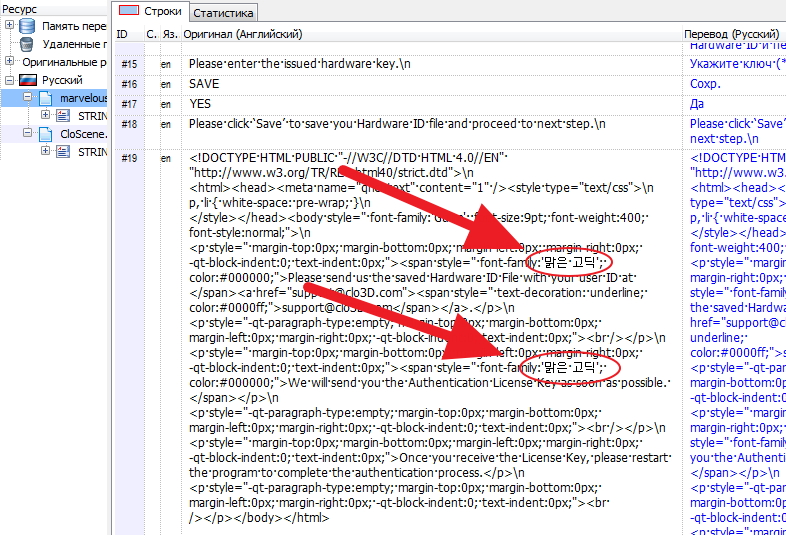Click the Перевод (Русский) column header
The width and height of the screenshot is (786, 535).
click(732, 34)
